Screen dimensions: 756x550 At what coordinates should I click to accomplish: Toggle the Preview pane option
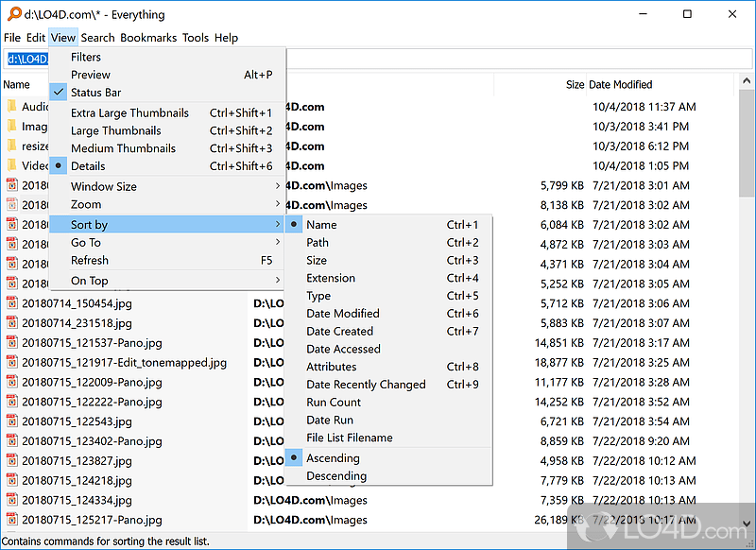167,75
